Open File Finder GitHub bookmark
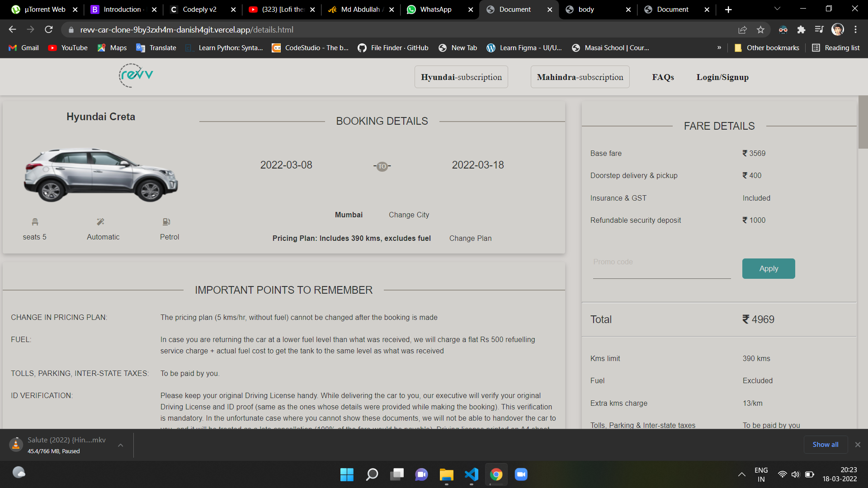Viewport: 868px width, 488px height. coord(393,48)
